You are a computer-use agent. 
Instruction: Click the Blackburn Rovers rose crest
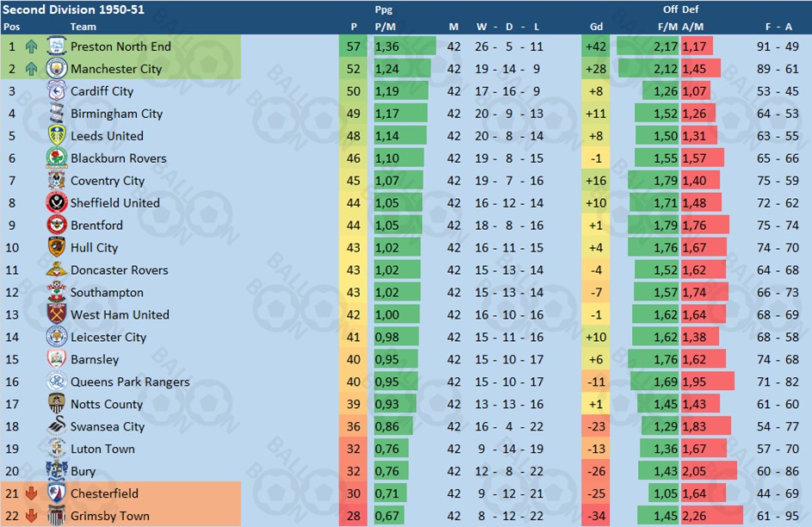(x=57, y=158)
